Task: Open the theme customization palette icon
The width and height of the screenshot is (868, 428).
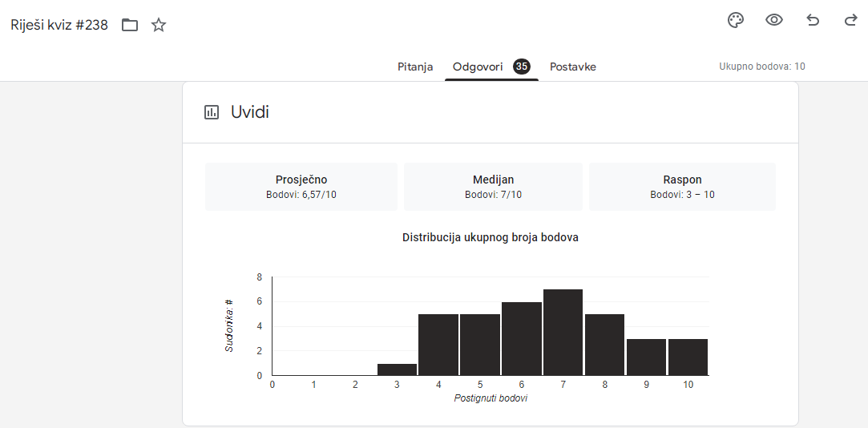Action: pyautogui.click(x=736, y=21)
